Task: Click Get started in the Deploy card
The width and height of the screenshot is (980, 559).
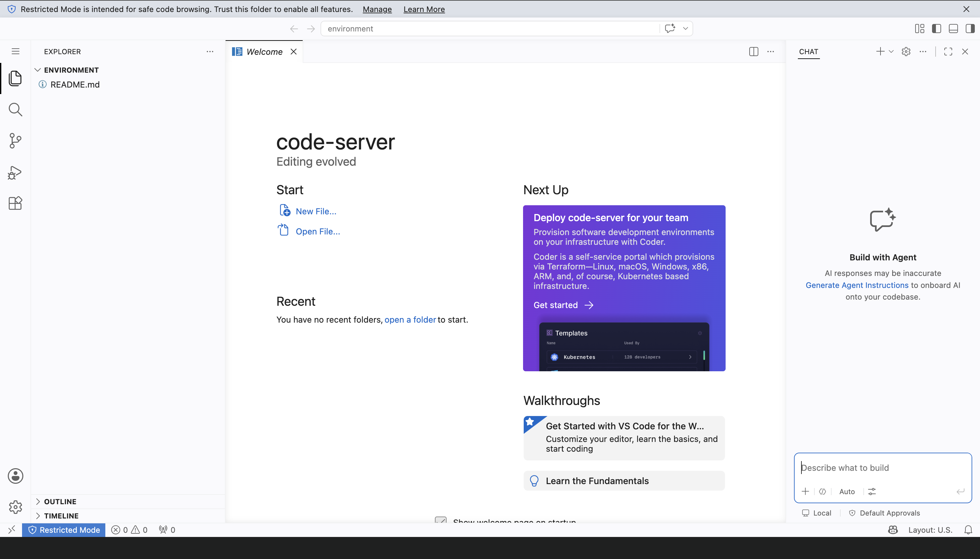Action: (563, 305)
